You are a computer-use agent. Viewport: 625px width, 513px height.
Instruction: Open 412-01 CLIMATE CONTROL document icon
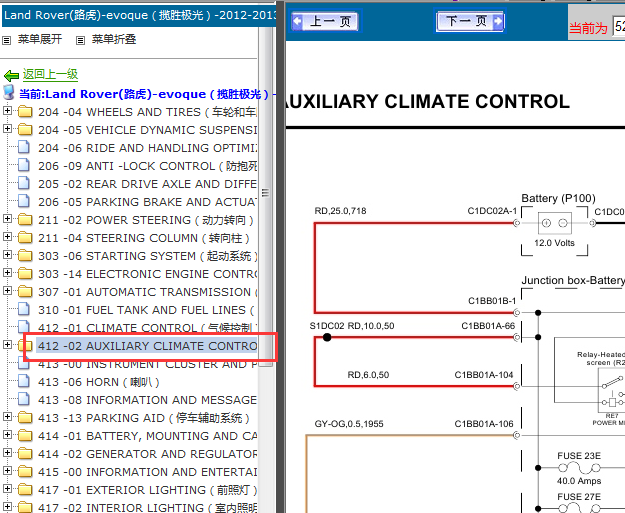click(24, 327)
